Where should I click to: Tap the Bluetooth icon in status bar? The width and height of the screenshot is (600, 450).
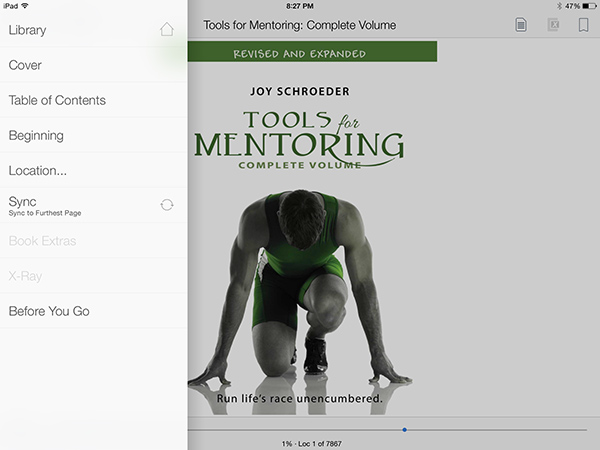pyautogui.click(x=559, y=6)
